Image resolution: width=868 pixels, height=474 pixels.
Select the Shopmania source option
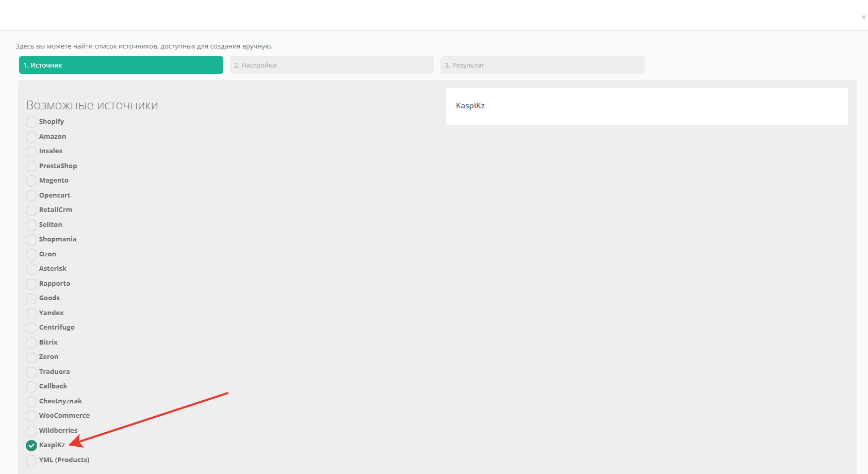(31, 240)
